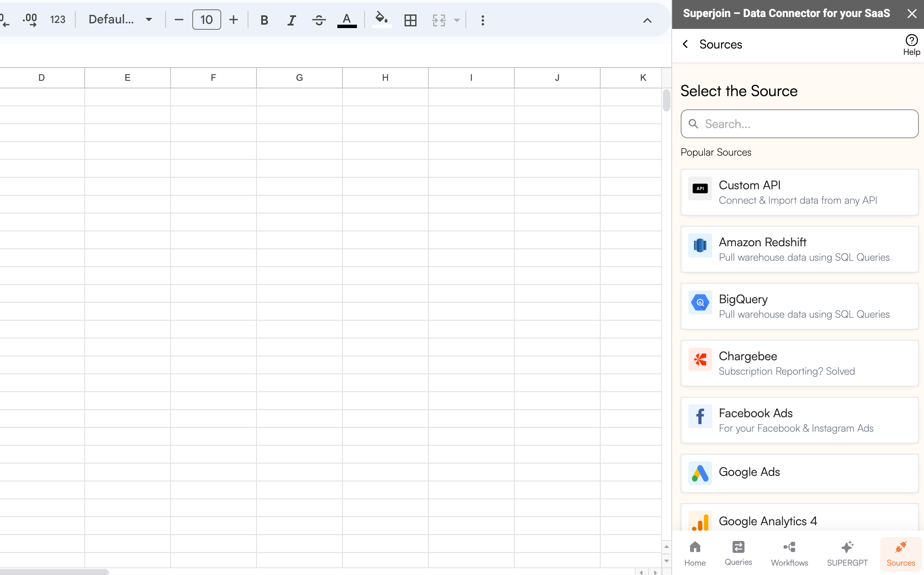The height and width of the screenshot is (575, 924).
Task: Click the merge cells icon
Action: (439, 20)
